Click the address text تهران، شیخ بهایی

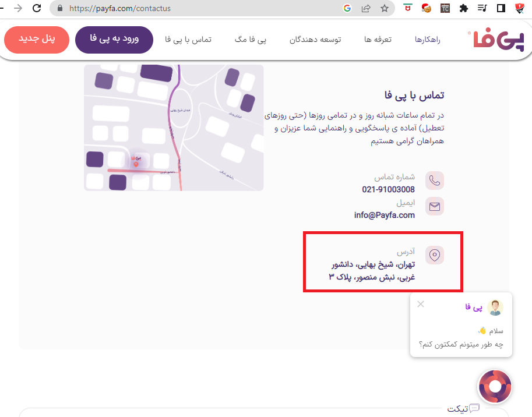click(x=386, y=264)
